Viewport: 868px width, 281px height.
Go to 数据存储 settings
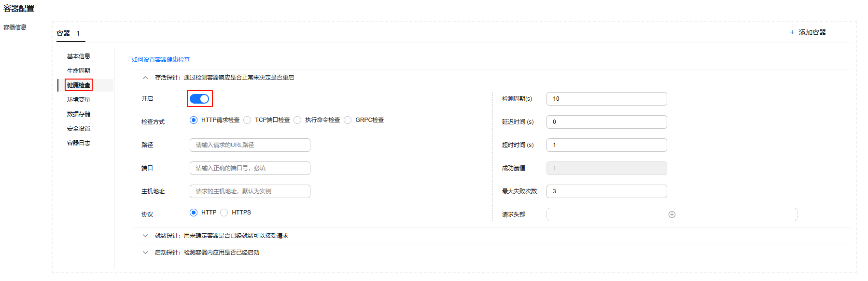click(79, 114)
